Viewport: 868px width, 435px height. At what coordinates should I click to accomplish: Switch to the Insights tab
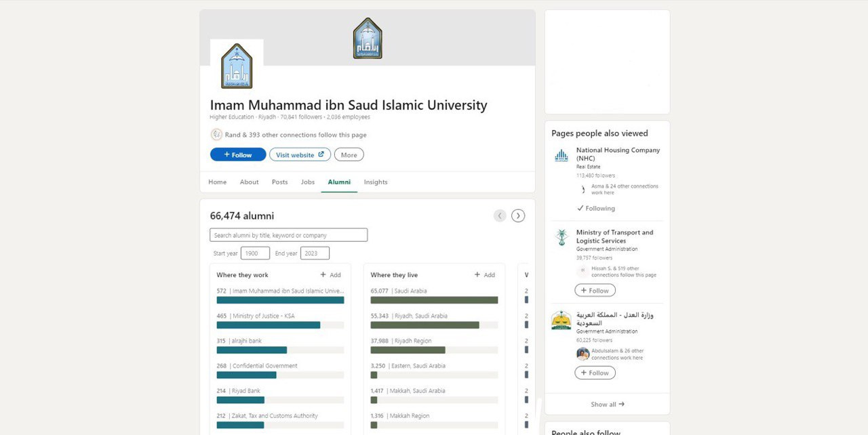point(376,182)
